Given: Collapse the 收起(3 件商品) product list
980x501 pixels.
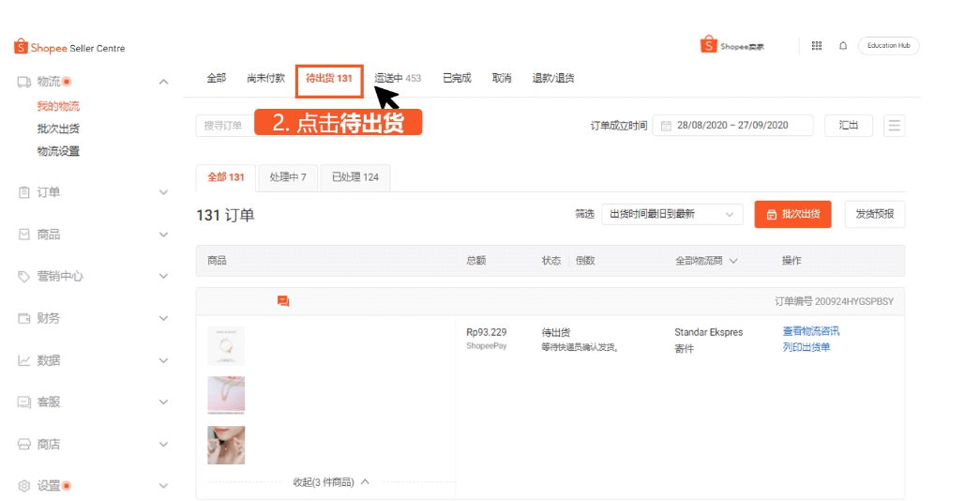Looking at the screenshot, I should click(x=331, y=482).
